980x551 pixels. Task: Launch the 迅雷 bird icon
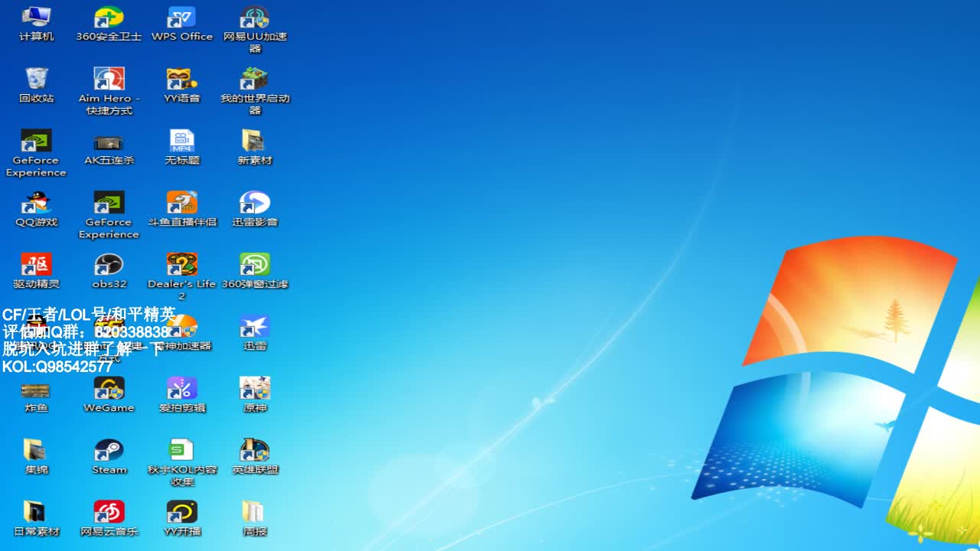click(255, 334)
